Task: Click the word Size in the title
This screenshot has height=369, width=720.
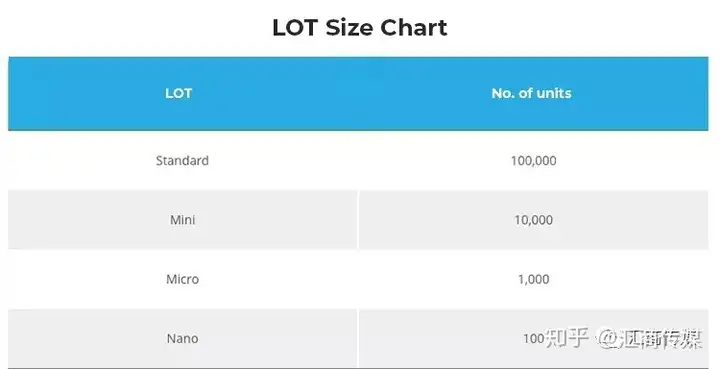Action: pos(349,28)
